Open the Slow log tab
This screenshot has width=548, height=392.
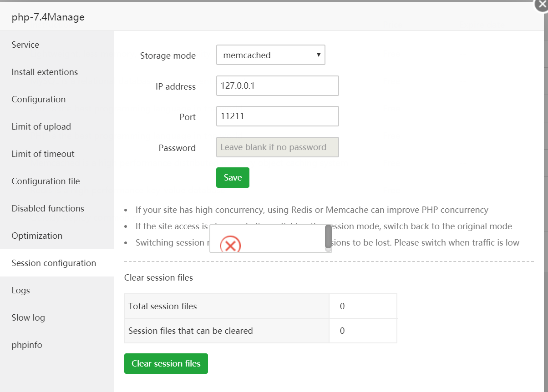tap(29, 317)
